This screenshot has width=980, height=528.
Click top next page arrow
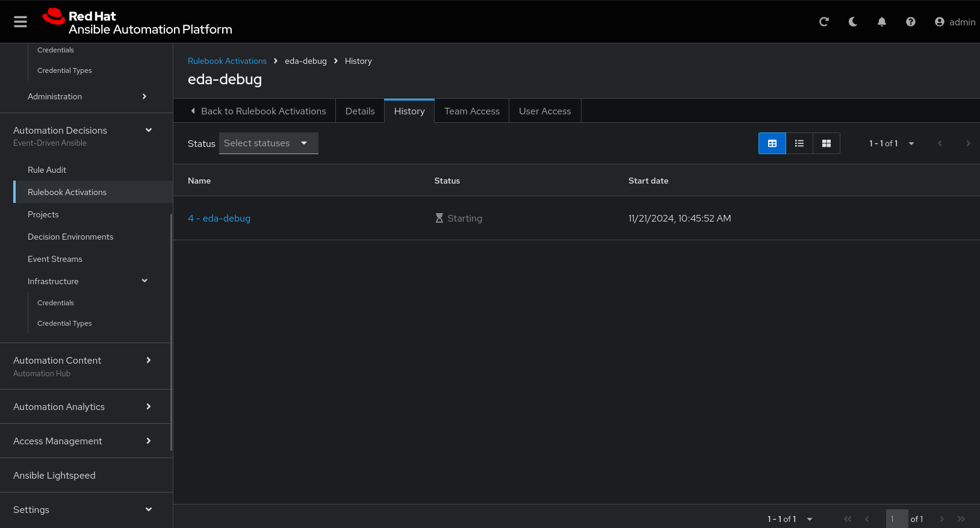(968, 143)
